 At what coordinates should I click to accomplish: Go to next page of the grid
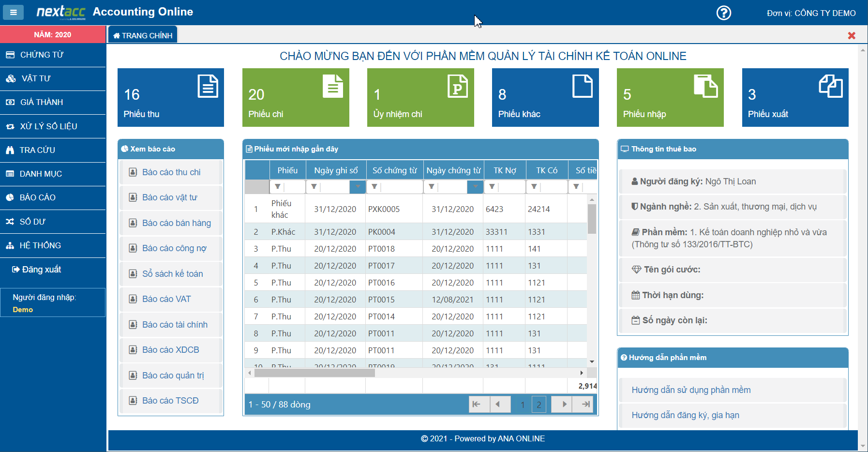click(x=564, y=404)
